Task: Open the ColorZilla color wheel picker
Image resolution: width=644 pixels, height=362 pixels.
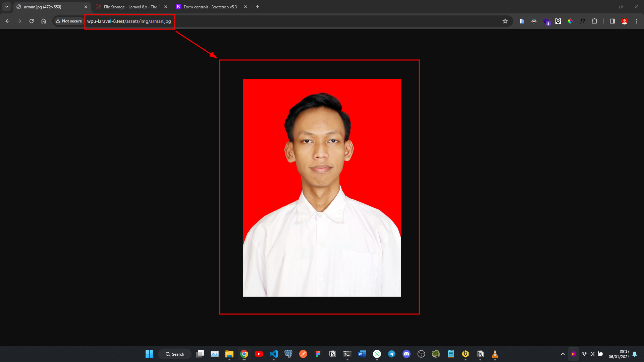Action: click(x=570, y=21)
